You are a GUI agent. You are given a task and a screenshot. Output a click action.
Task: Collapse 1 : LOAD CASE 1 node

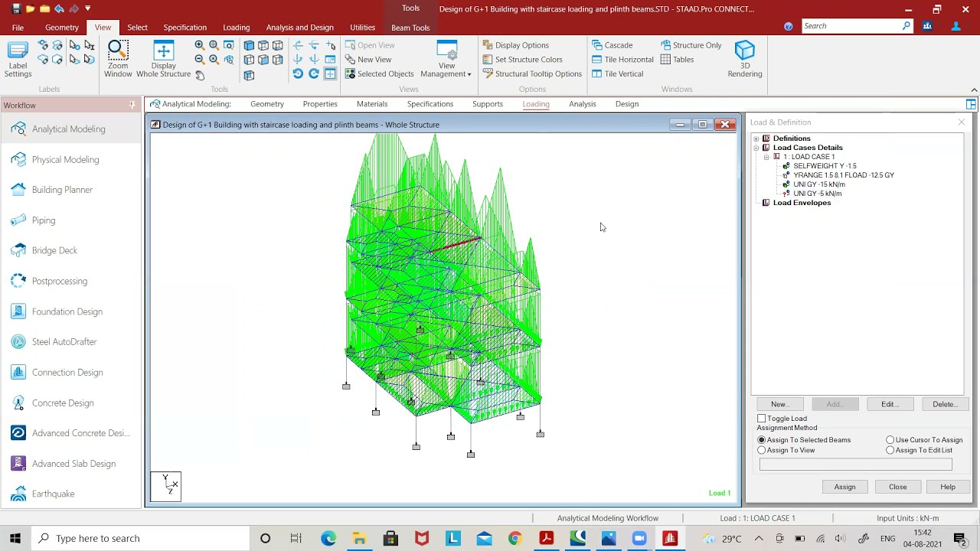click(x=766, y=157)
